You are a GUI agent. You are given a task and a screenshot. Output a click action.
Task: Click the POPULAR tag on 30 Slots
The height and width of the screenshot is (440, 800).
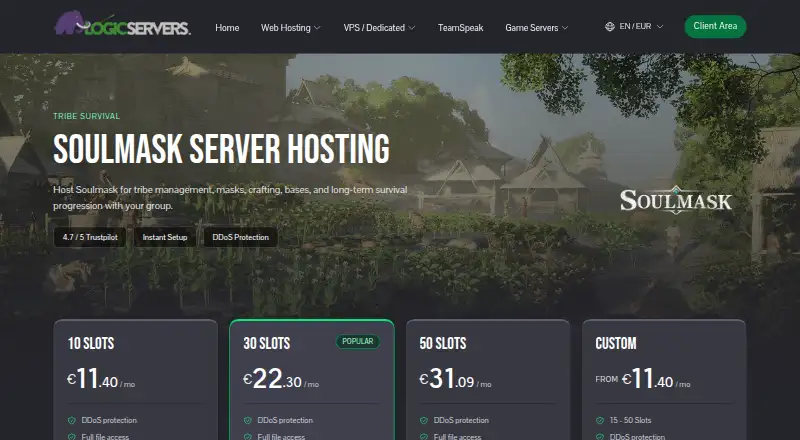click(x=358, y=341)
